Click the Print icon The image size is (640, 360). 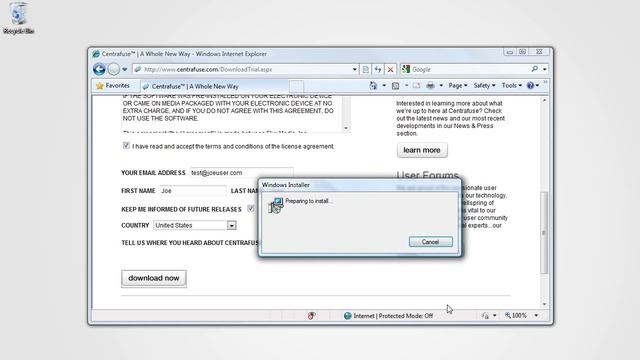[430, 86]
